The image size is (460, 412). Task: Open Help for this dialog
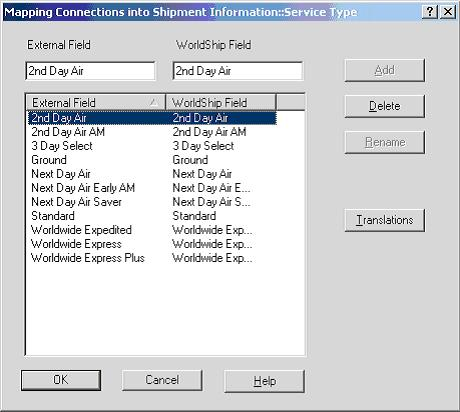(x=264, y=381)
